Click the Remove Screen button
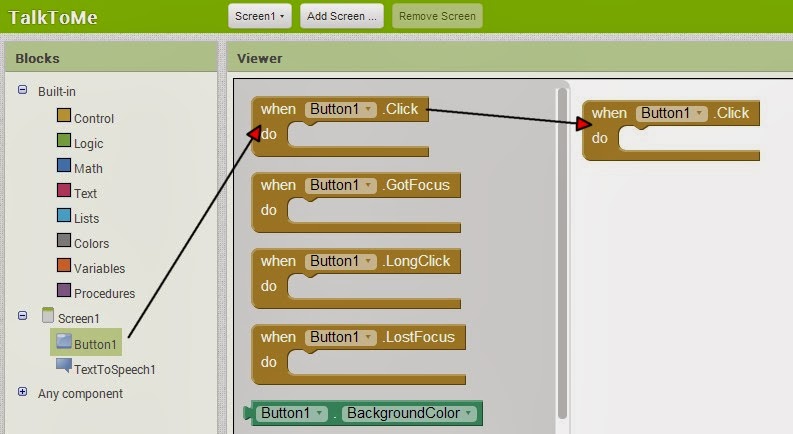The height and width of the screenshot is (434, 793). point(437,16)
